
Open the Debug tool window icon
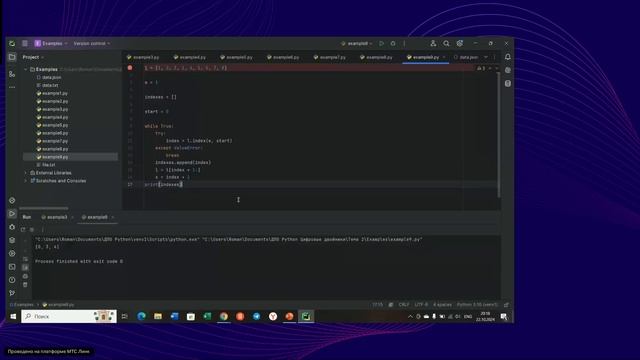[x=12, y=227]
